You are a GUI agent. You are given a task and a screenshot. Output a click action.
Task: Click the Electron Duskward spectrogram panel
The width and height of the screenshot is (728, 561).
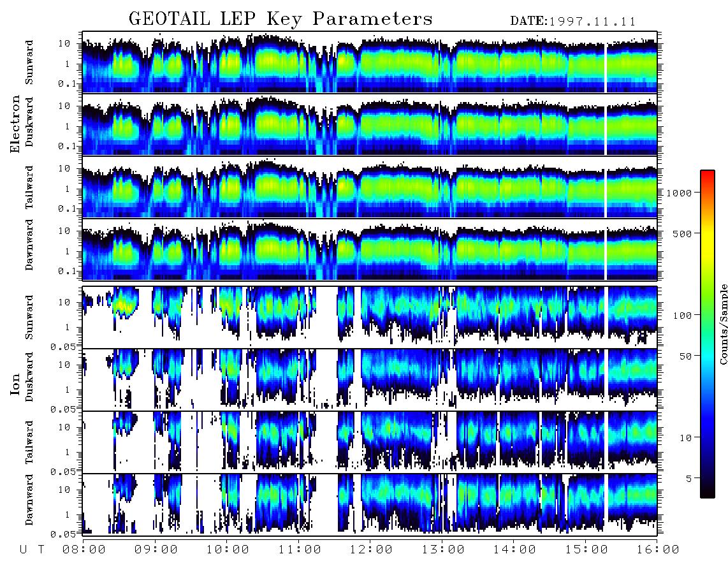[370, 124]
